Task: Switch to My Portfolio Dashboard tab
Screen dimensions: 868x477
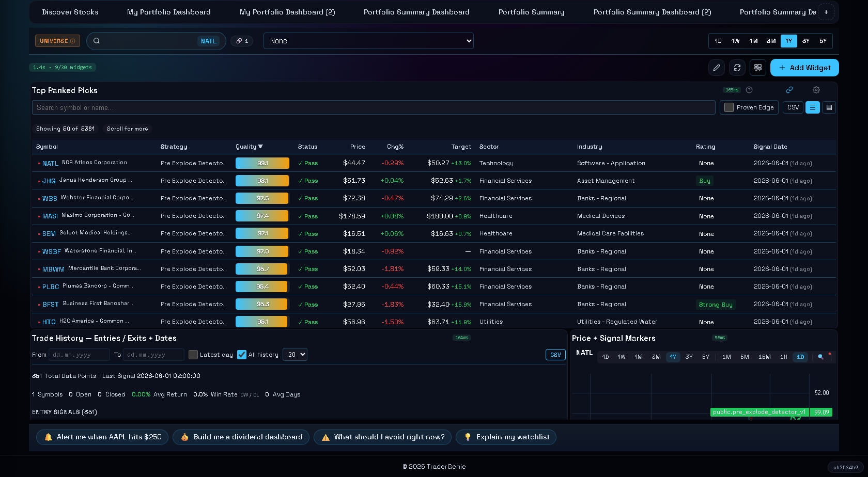Action: (169, 12)
